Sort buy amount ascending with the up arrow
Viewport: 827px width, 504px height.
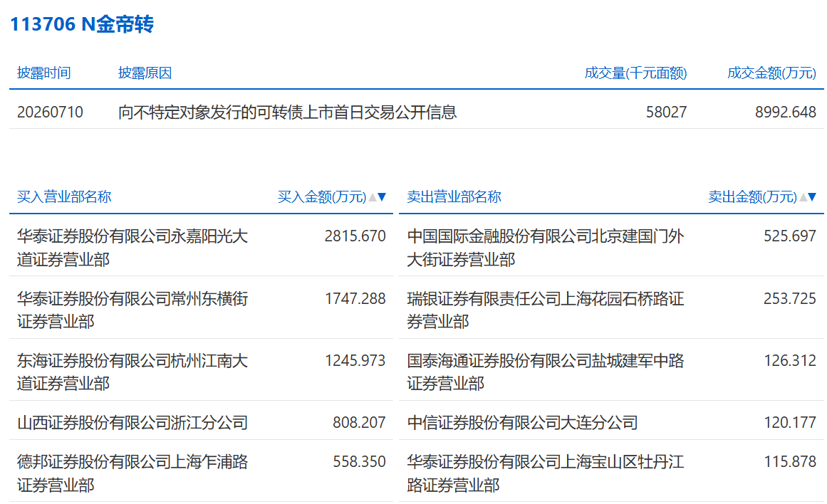click(x=373, y=197)
